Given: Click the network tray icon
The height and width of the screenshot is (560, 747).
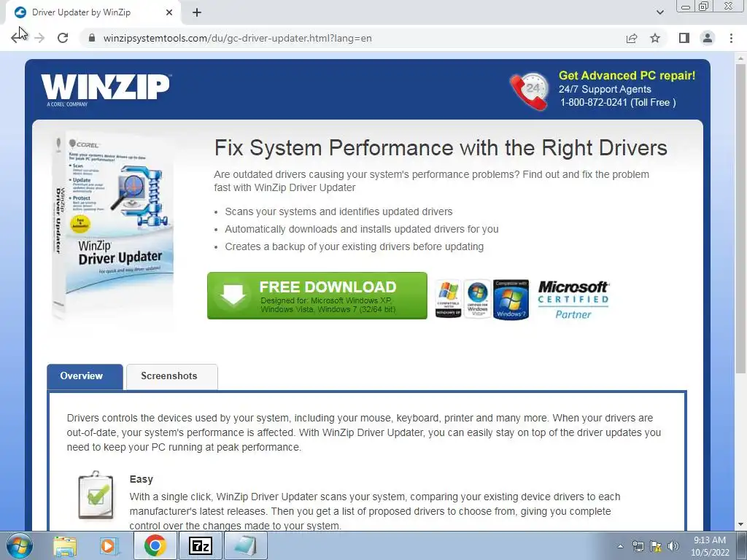Looking at the screenshot, I should pyautogui.click(x=638, y=546).
